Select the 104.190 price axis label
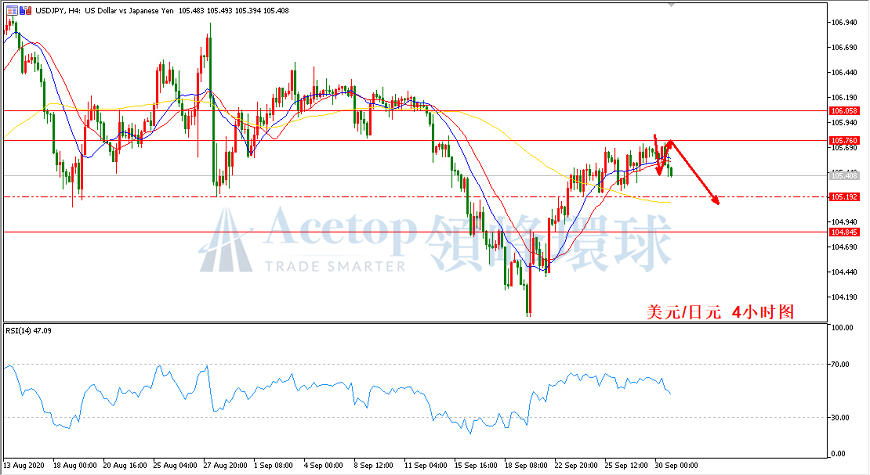This screenshot has height=475, width=870. click(x=844, y=297)
